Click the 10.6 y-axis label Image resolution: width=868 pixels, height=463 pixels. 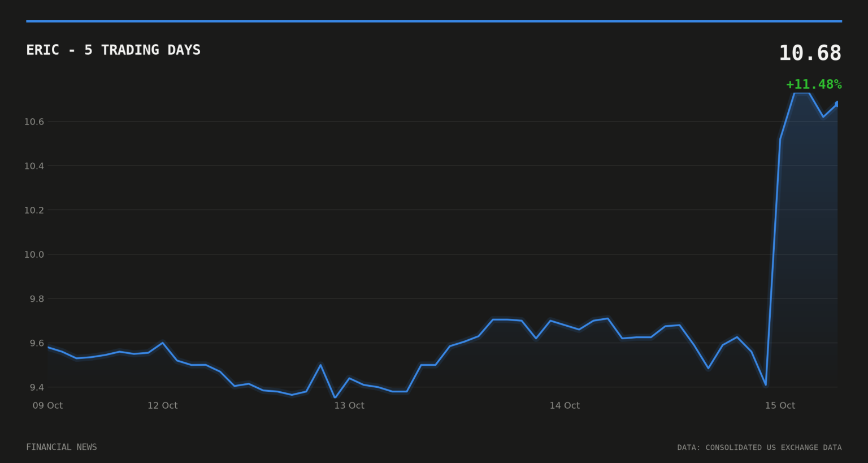[34, 122]
